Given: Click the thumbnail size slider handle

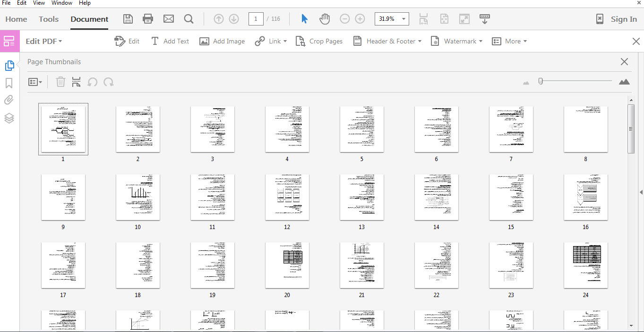Looking at the screenshot, I should (541, 81).
